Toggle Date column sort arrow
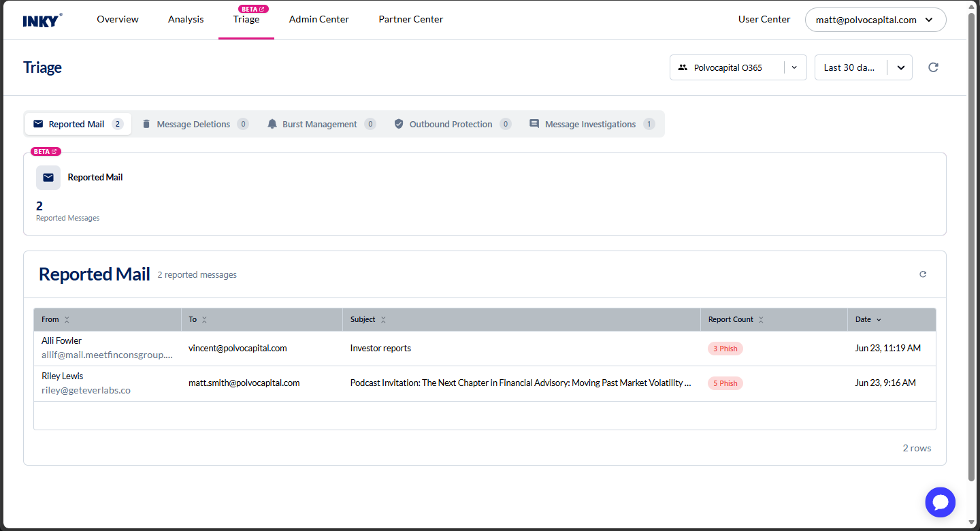 (x=879, y=320)
